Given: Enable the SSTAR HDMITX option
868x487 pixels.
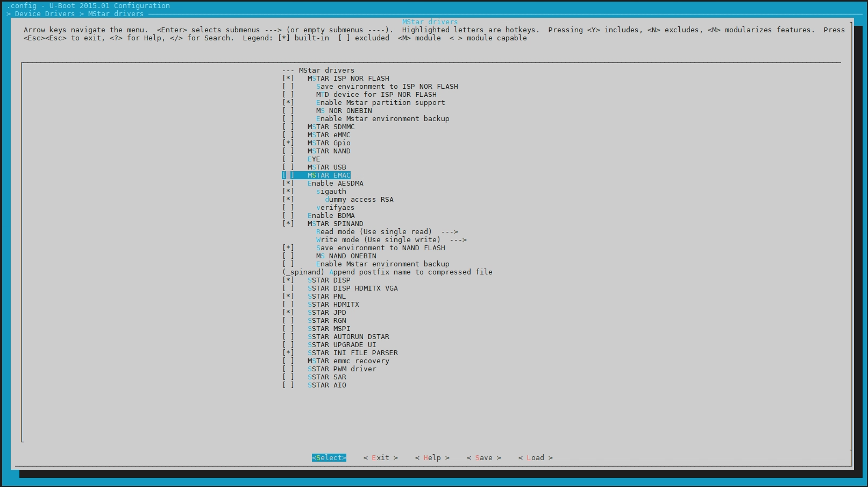Looking at the screenshot, I should (x=321, y=305).
